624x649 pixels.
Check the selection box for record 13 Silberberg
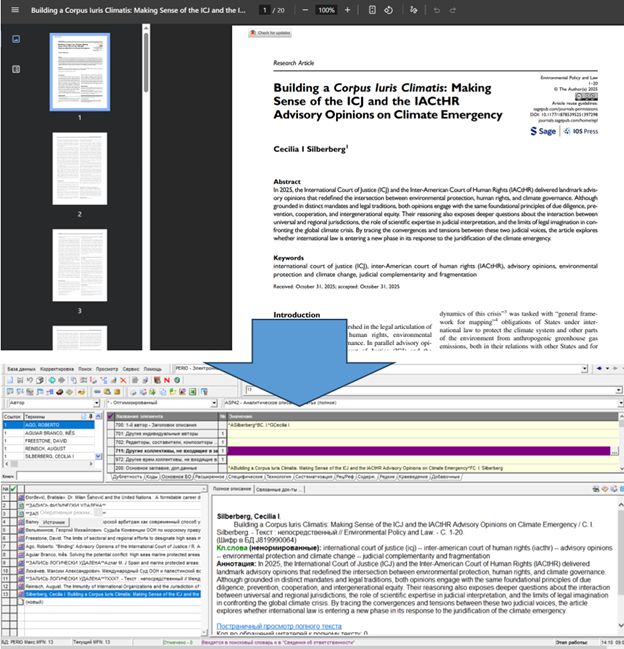pos(13,594)
